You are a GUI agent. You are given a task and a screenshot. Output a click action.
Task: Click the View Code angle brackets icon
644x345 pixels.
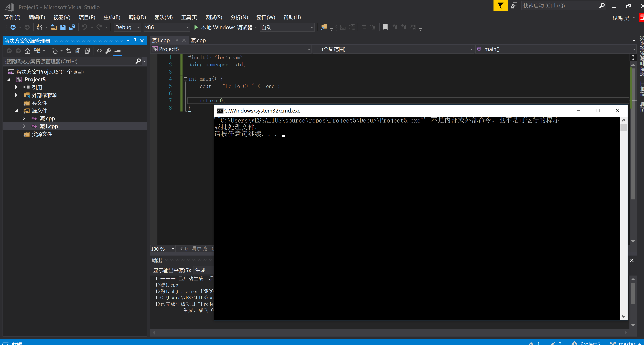pos(99,51)
